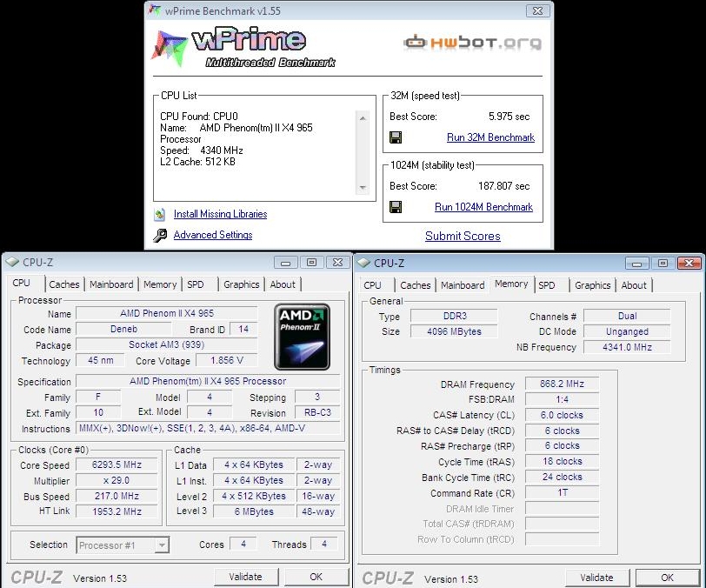This screenshot has height=588, width=706.
Task: Open Graphics tab in left CPU-Z window
Action: coord(241,284)
